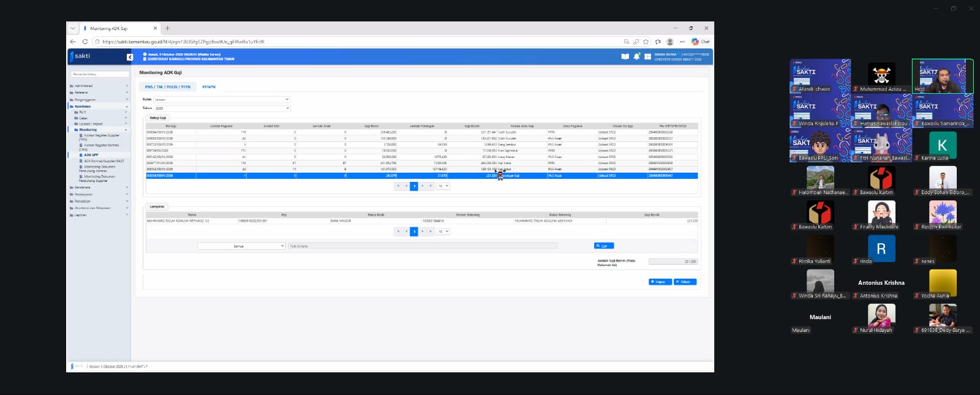The height and width of the screenshot is (395, 980).
Task: Expand the Administrasi menu
Action: tap(99, 86)
